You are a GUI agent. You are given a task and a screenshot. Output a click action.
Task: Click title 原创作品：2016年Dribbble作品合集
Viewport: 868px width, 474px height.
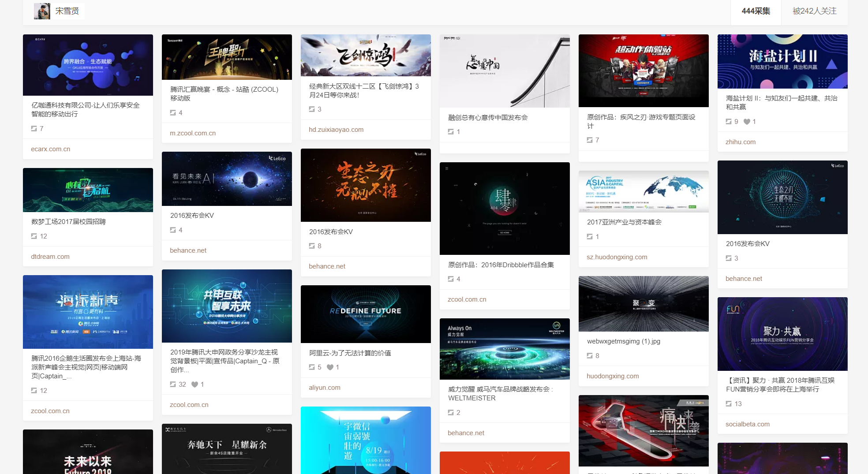[501, 265]
